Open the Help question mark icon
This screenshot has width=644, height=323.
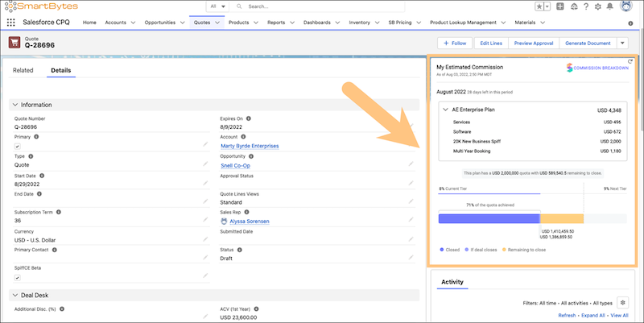point(586,6)
